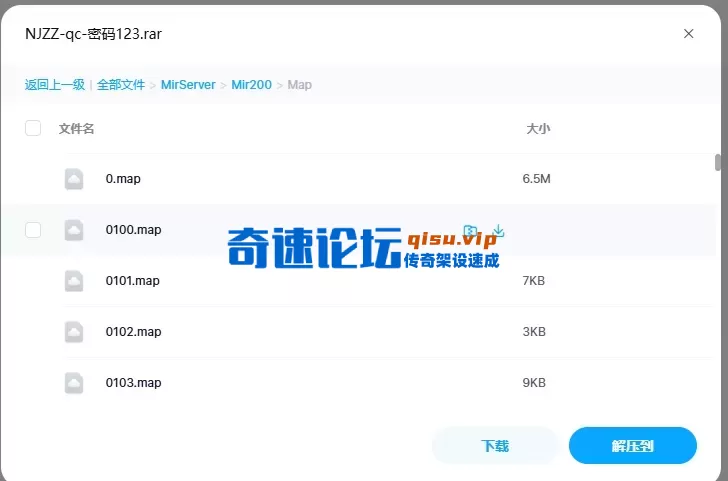Image resolution: width=728 pixels, height=481 pixels.
Task: Click the download arrow icon on 0100.map row
Action: point(498,230)
